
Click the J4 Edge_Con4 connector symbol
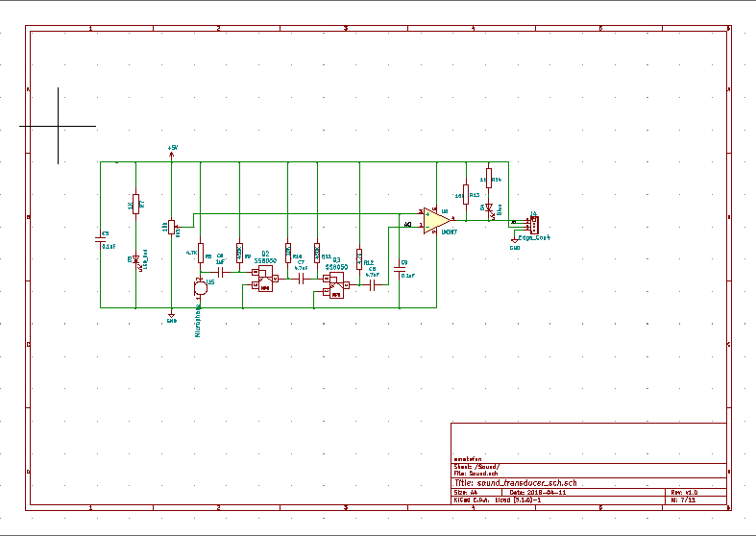534,224
